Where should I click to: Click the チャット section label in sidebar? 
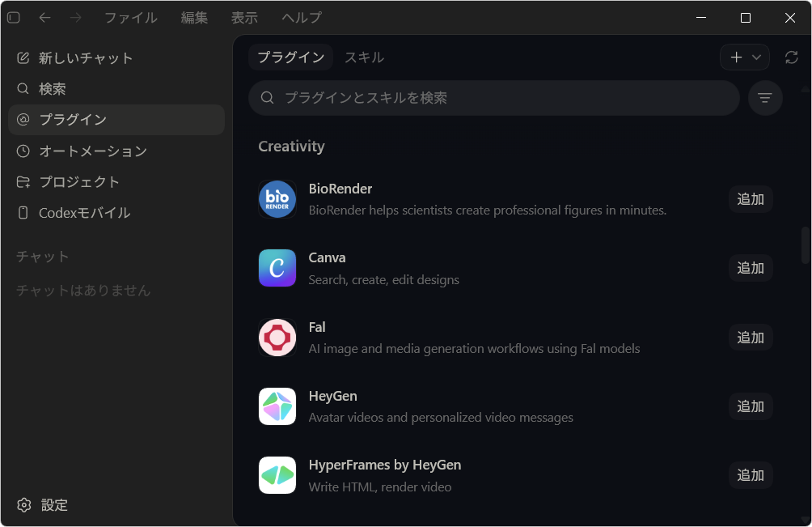coord(43,257)
